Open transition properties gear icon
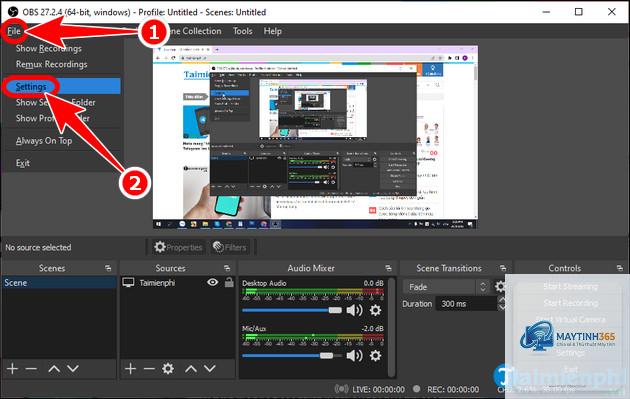This screenshot has width=630, height=399. coord(500,286)
